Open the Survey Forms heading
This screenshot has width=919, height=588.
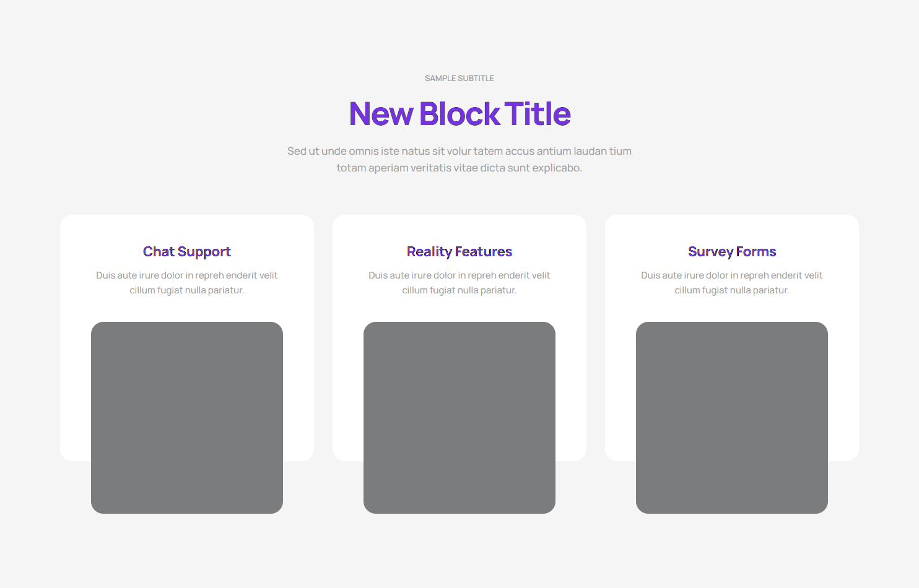click(x=731, y=251)
